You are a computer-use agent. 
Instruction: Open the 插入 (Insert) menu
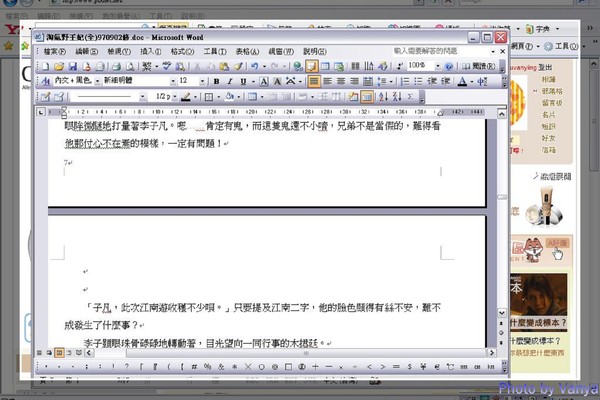tap(150, 51)
